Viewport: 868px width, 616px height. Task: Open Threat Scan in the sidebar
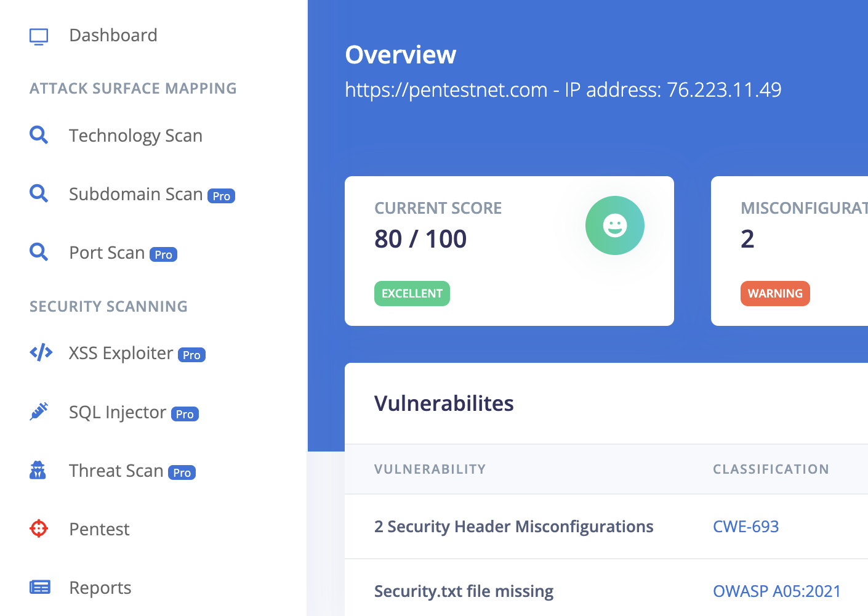pos(116,471)
